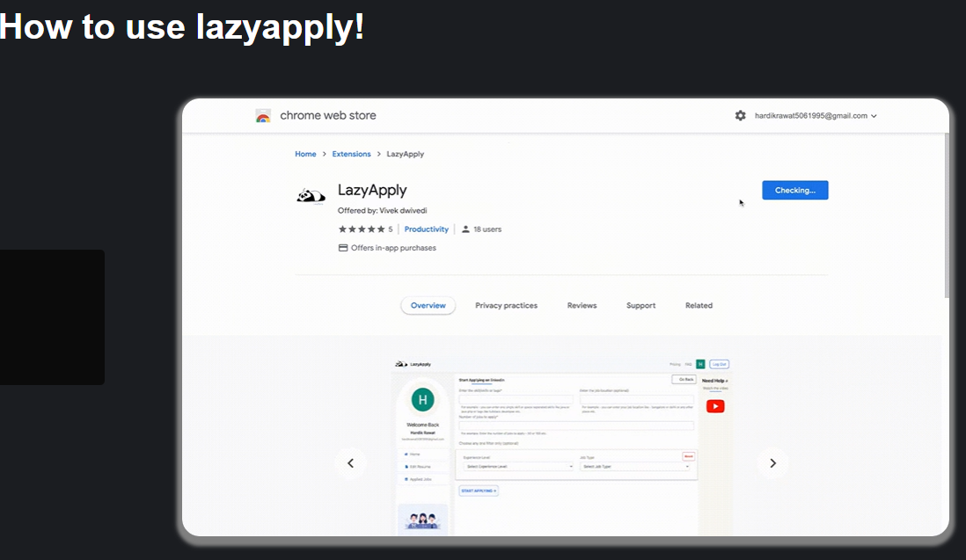Open the Select Experience Level dropdown

518,467
